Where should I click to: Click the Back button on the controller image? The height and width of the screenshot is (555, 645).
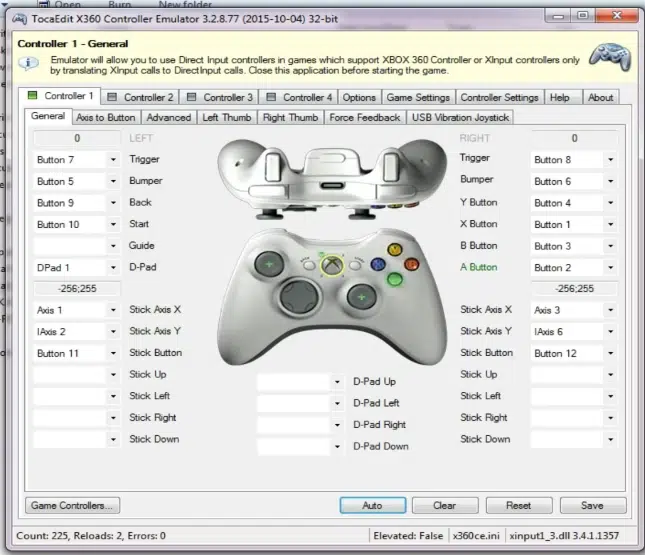click(x=309, y=265)
